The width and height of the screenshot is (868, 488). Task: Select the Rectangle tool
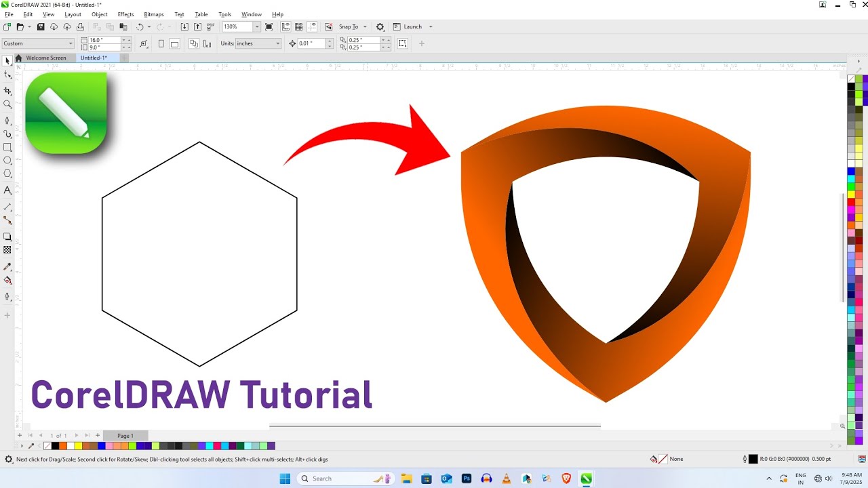click(7, 147)
